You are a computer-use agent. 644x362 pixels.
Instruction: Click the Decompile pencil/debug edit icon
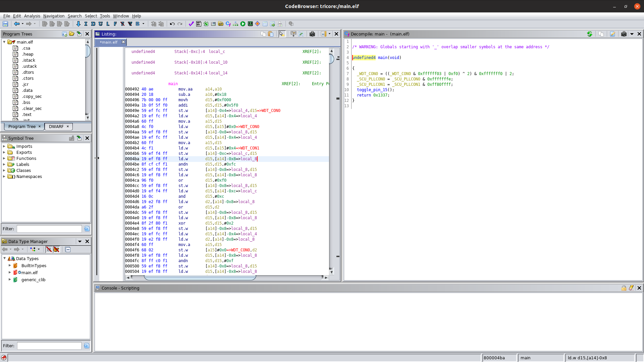pyautogui.click(x=612, y=34)
